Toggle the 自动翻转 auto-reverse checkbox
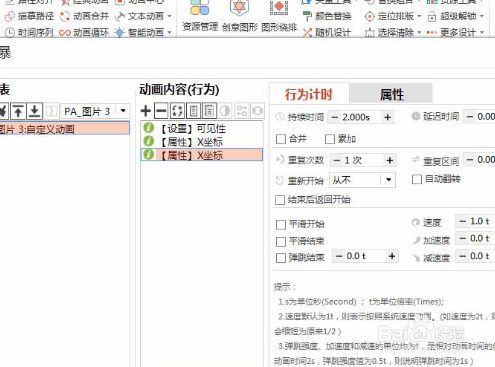The width and height of the screenshot is (495, 367). click(x=417, y=179)
